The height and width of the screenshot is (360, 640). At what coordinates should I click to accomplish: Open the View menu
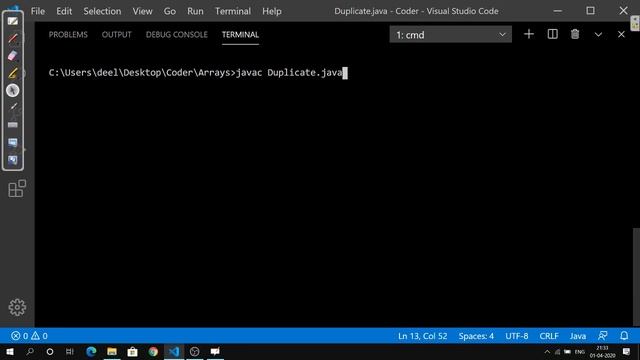click(142, 11)
